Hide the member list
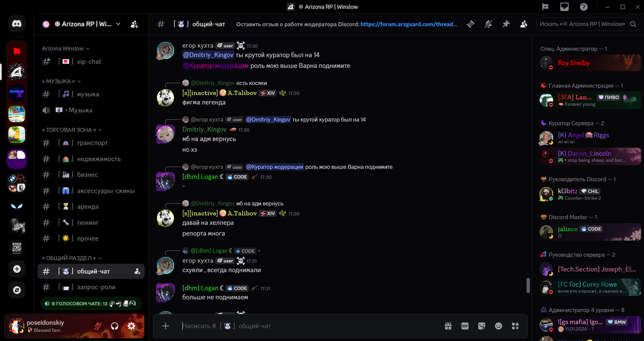The image size is (644, 341). 524,24
